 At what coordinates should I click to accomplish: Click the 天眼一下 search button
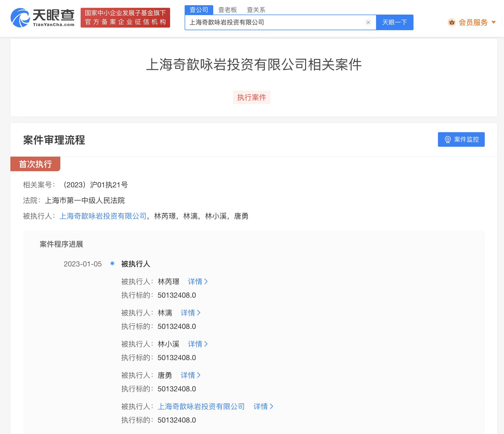click(x=395, y=22)
